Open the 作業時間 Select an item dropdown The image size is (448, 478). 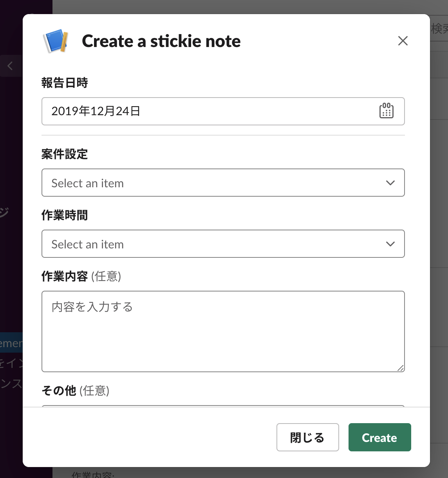click(223, 244)
